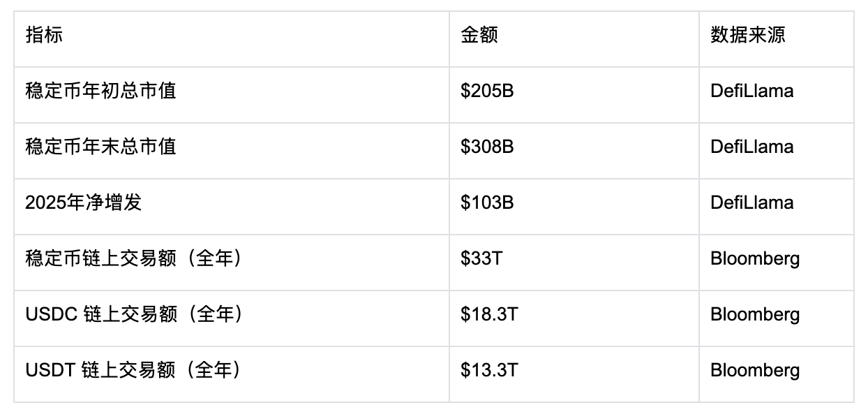This screenshot has width=868, height=412.
Task: Click DefiLlama source in the $205B row
Action: click(751, 91)
